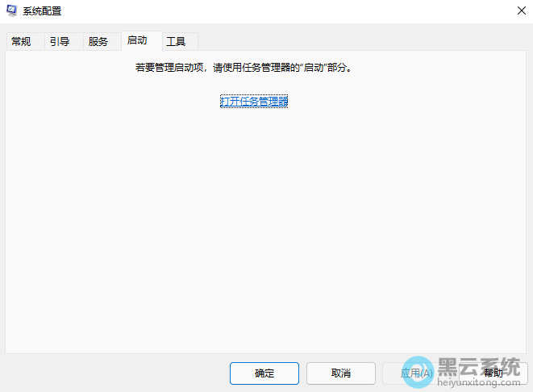Viewport: 533px width, 392px height.
Task: Click the startup items instruction text
Action: click(x=244, y=69)
